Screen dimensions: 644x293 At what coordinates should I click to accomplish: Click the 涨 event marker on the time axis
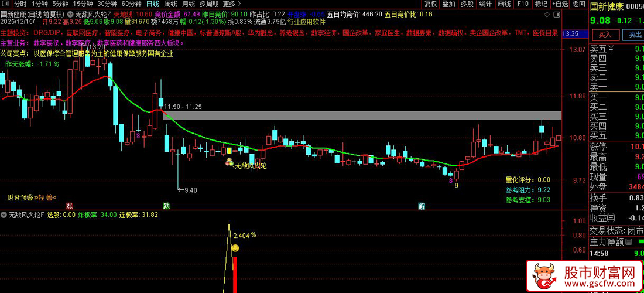(x=70, y=206)
